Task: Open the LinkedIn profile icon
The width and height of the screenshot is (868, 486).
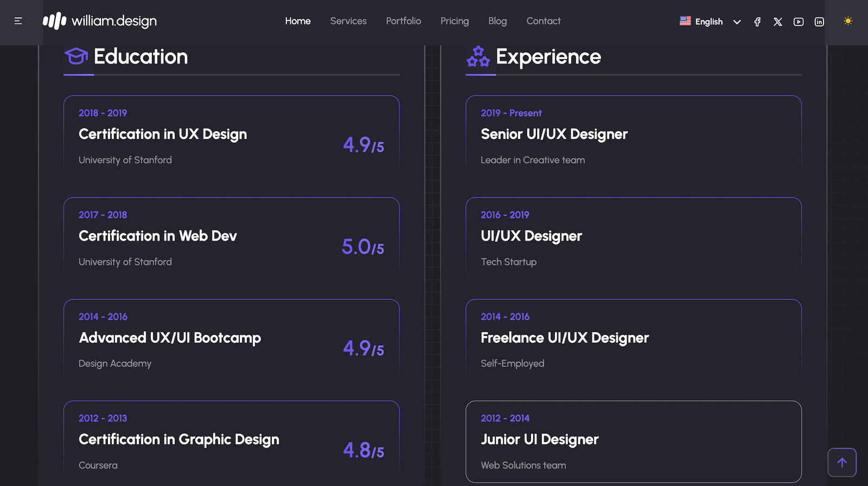Action: pyautogui.click(x=819, y=22)
